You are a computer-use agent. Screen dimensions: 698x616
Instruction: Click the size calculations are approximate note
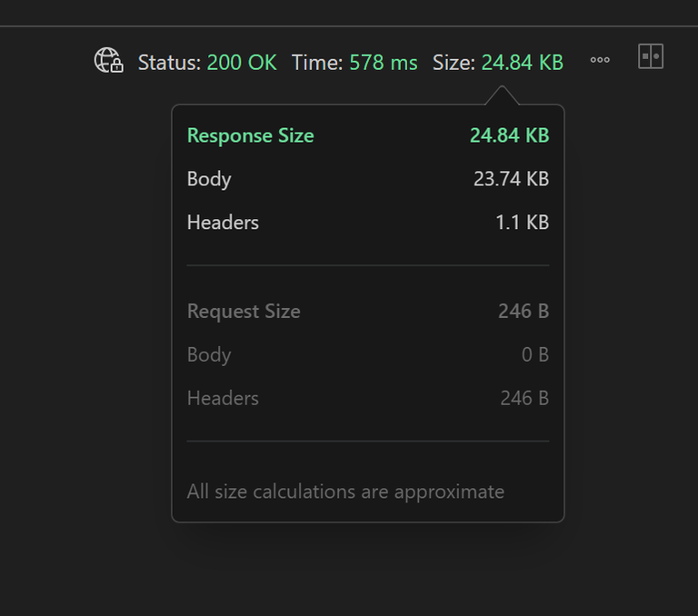345,492
